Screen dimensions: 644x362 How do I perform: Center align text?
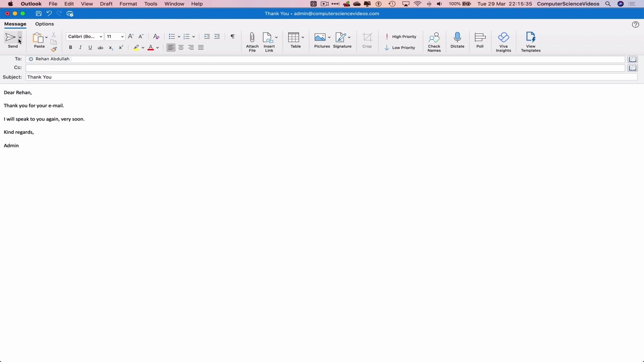(181, 47)
